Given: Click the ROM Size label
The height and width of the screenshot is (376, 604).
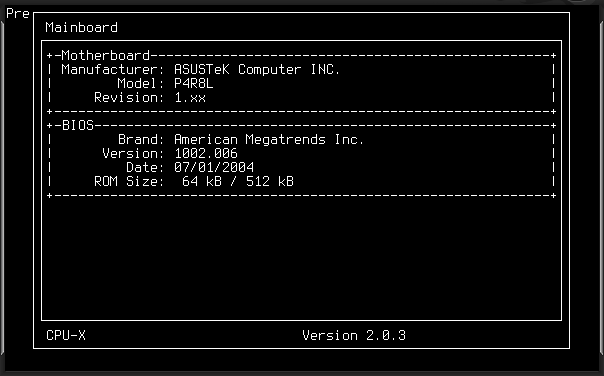Looking at the screenshot, I should (x=129, y=181).
